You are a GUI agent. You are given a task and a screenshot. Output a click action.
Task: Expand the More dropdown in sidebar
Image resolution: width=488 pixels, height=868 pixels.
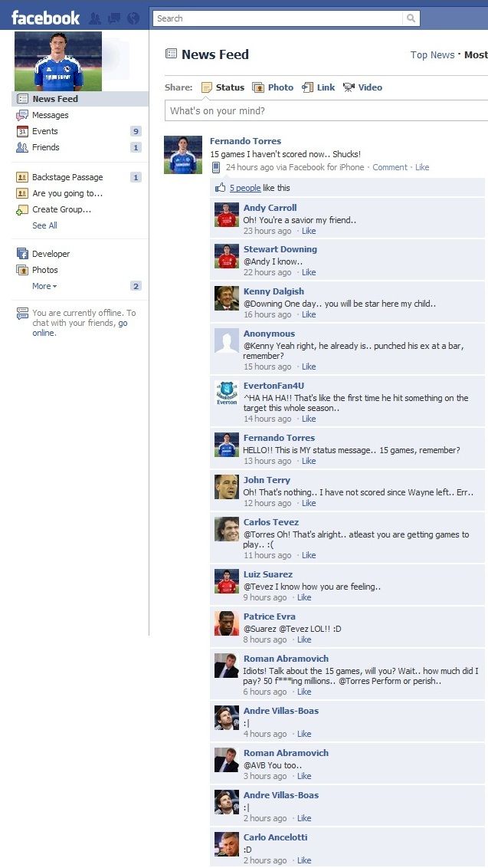click(44, 286)
